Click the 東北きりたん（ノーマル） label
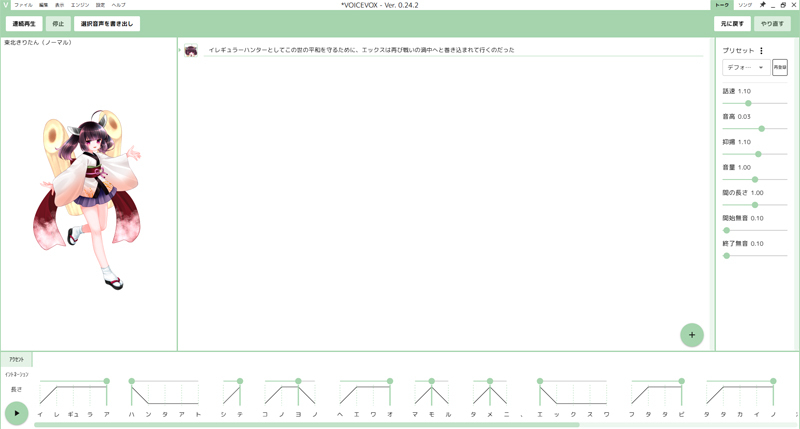 38,43
